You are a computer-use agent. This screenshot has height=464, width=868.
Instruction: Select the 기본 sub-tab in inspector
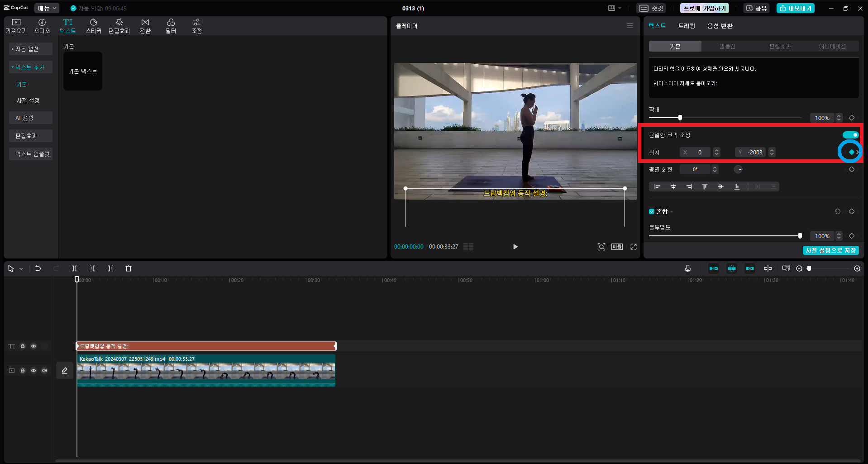coord(675,46)
